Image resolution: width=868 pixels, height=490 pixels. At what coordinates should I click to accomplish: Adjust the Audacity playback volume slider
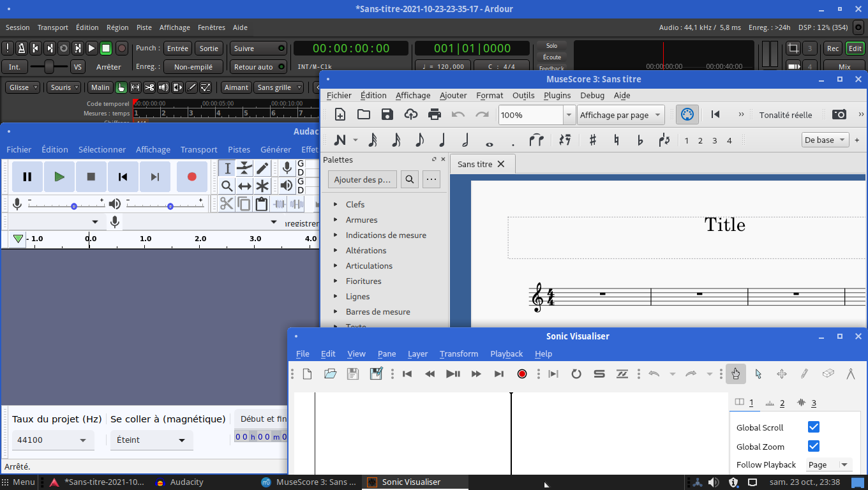[170, 206]
